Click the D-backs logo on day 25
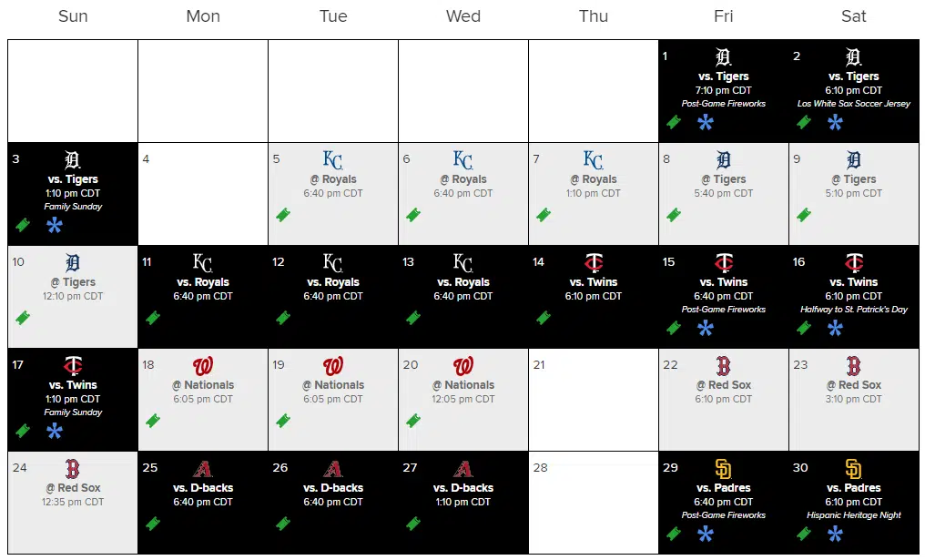 pos(203,469)
